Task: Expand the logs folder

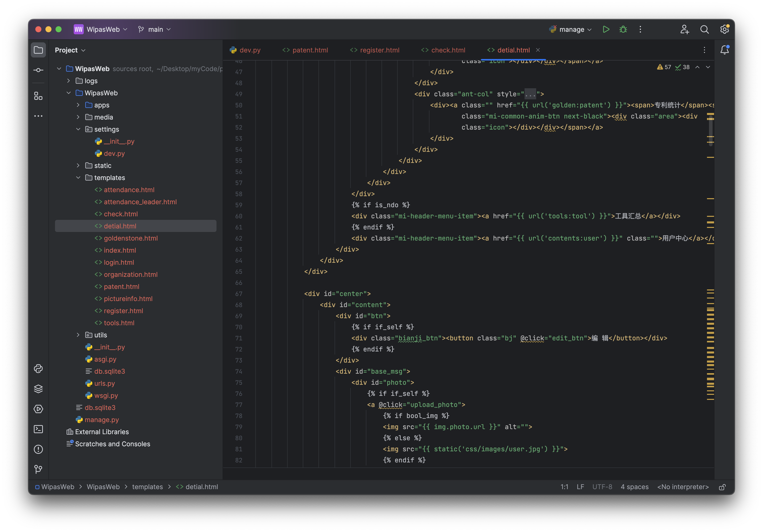Action: [x=68, y=81]
